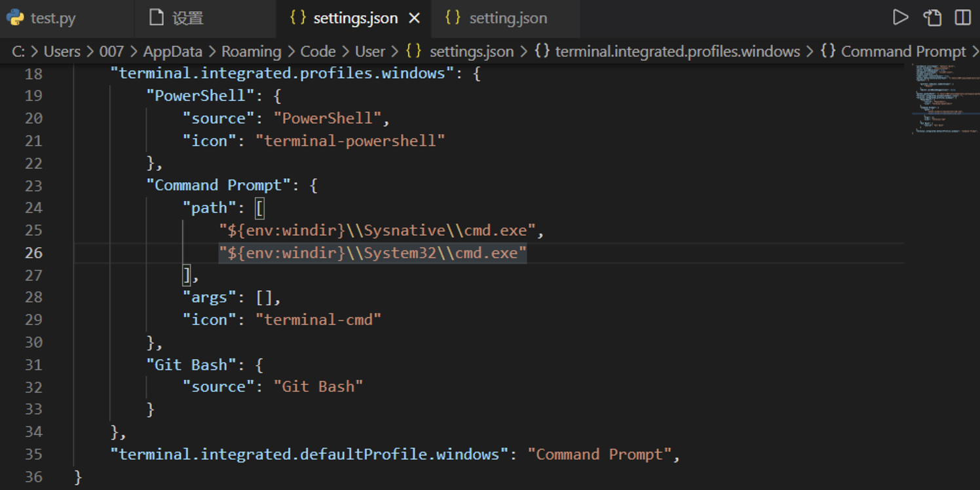Click "Command Prompt" value on line 35

click(x=600, y=454)
